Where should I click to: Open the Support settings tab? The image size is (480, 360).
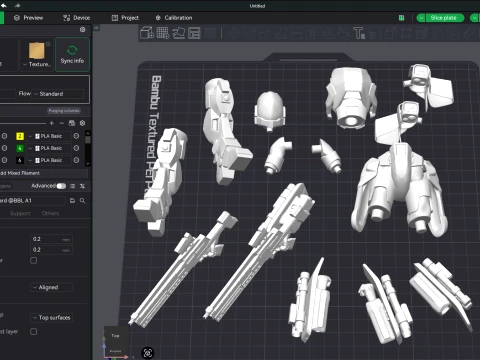coord(20,213)
